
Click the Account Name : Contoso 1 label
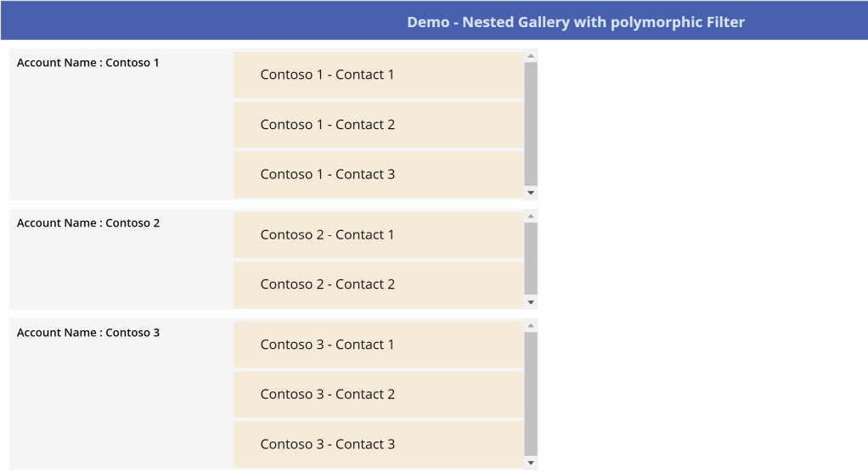click(x=88, y=63)
